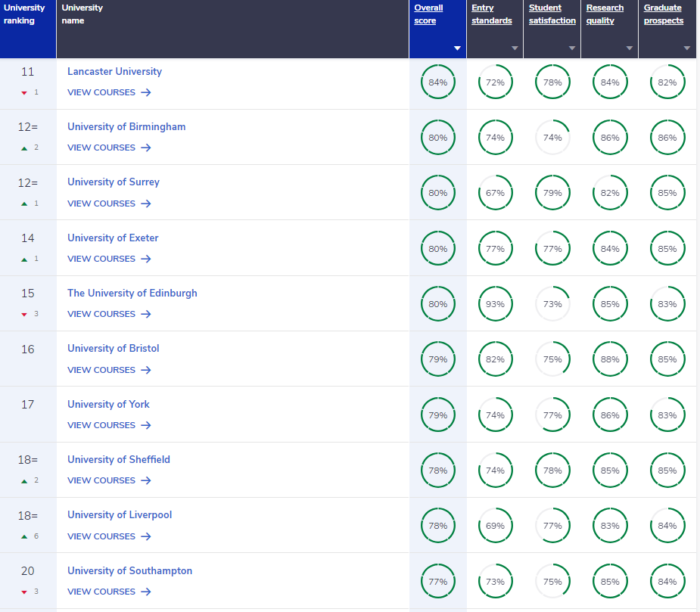View courses for University of Bristol
This screenshot has height=612, width=700.
tap(110, 370)
